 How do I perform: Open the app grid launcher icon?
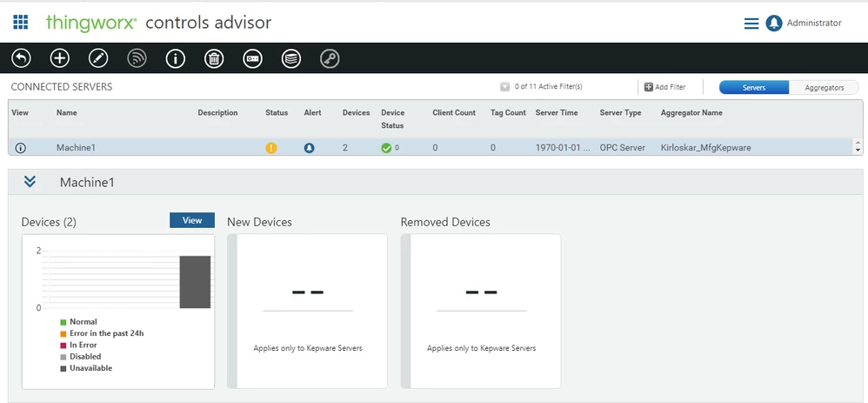tap(21, 22)
